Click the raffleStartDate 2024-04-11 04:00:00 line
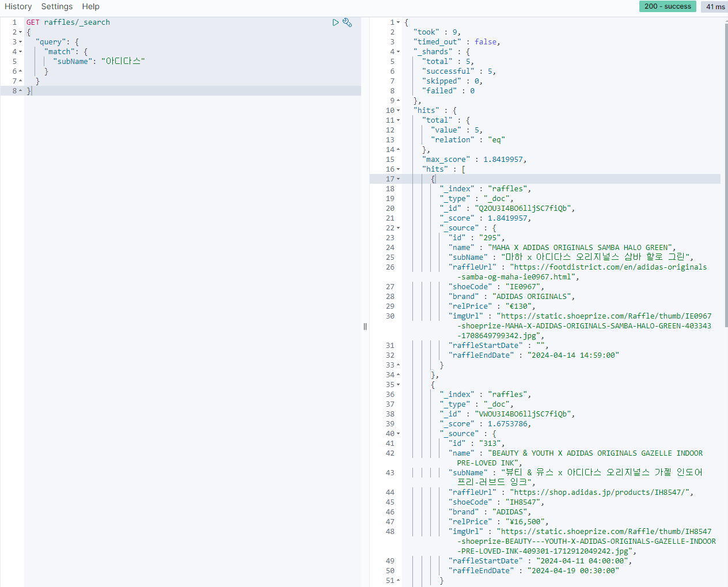 point(540,561)
